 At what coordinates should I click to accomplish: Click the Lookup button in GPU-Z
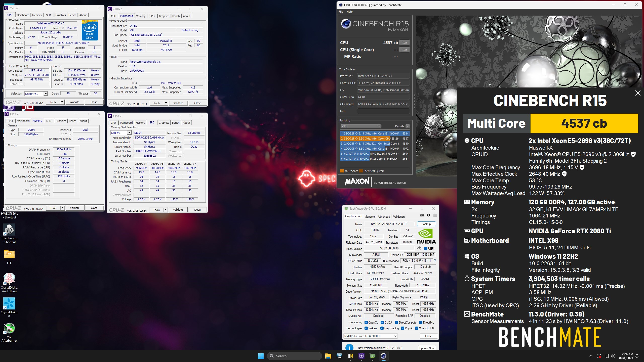pyautogui.click(x=426, y=224)
